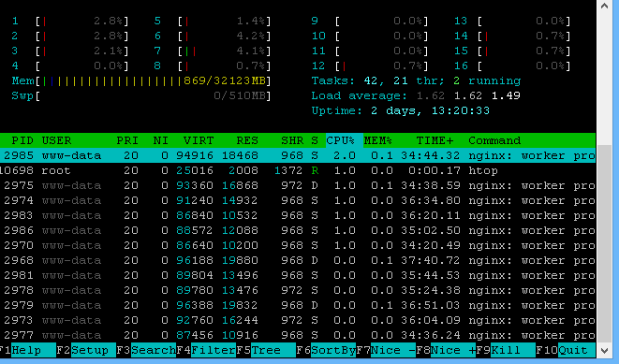The width and height of the screenshot is (619, 364).
Task: Select the process row with PID 2977
Action: pos(298,336)
